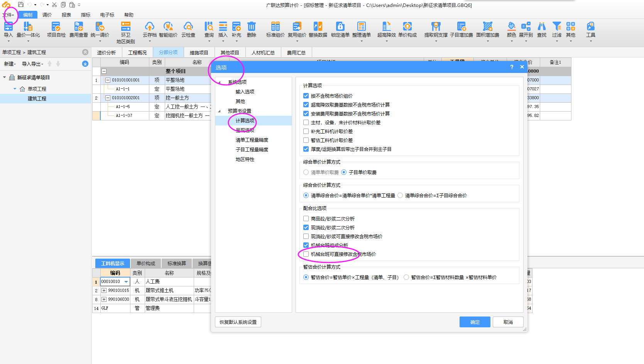The width and height of the screenshot is (644, 364).
Task: Click the 单价构成 icon
Action: [407, 26]
